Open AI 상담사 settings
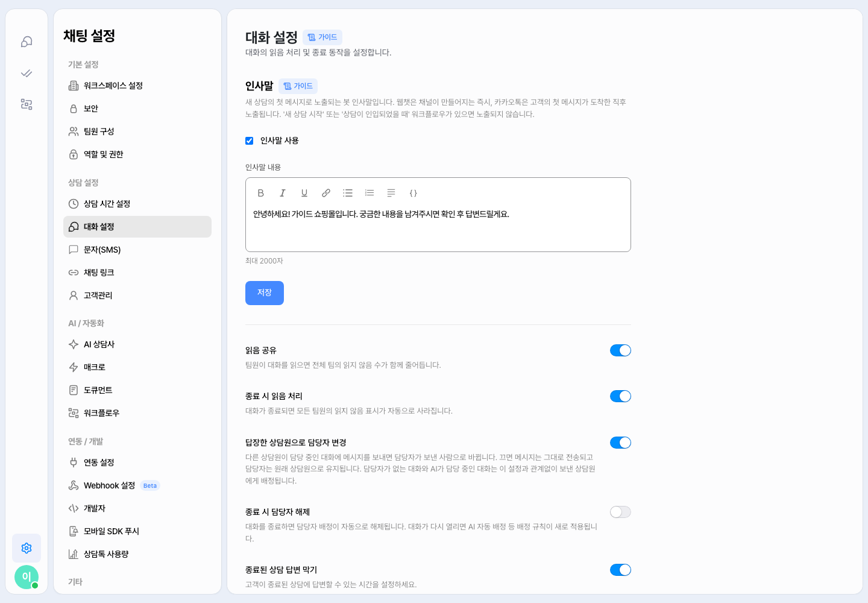The width and height of the screenshot is (868, 603). click(137, 344)
